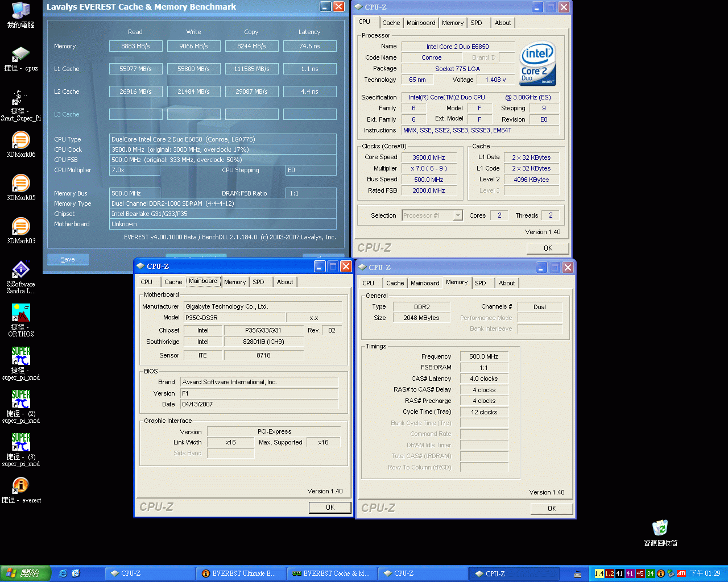
Task: Click the motherboard Model value P35C-DS3R
Action: (x=234, y=318)
